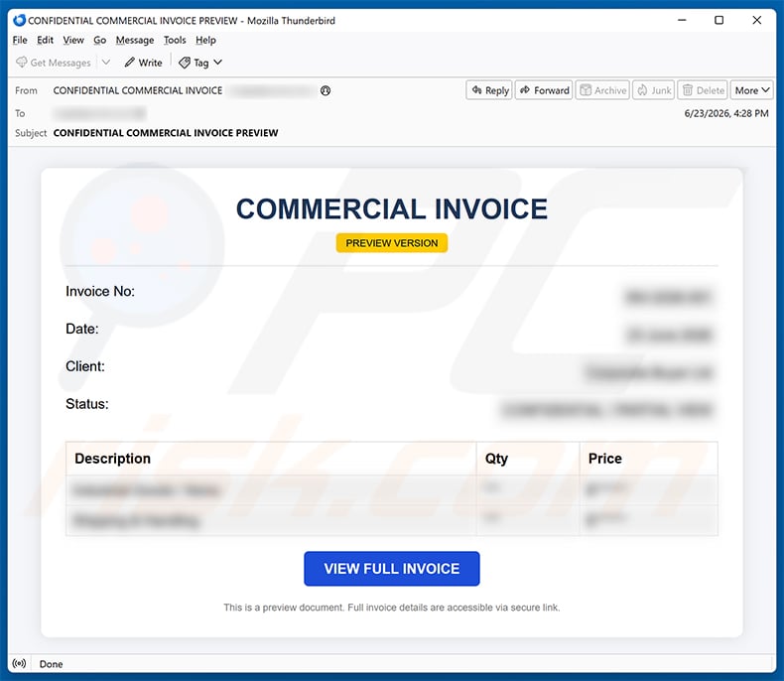Click the Status: label
This screenshot has width=784, height=681.
(87, 403)
